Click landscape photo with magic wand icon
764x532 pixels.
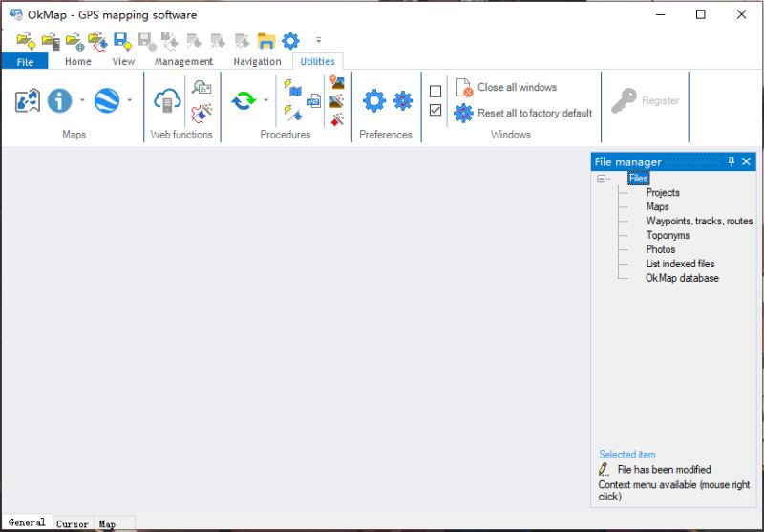[x=337, y=101]
